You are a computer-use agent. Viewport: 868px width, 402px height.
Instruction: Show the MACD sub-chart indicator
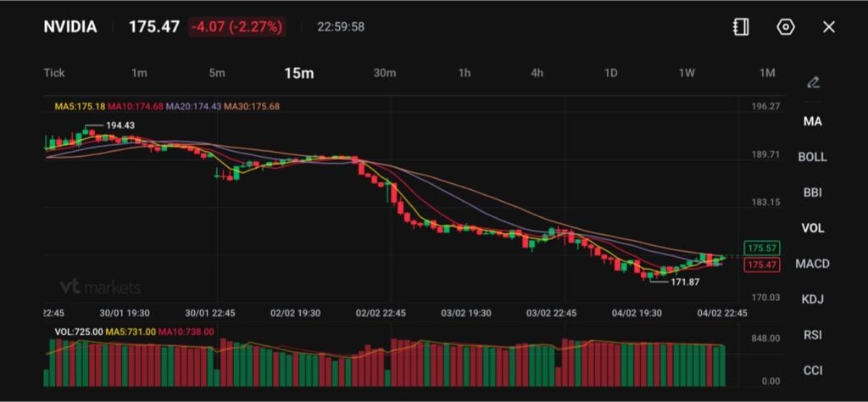click(x=812, y=264)
